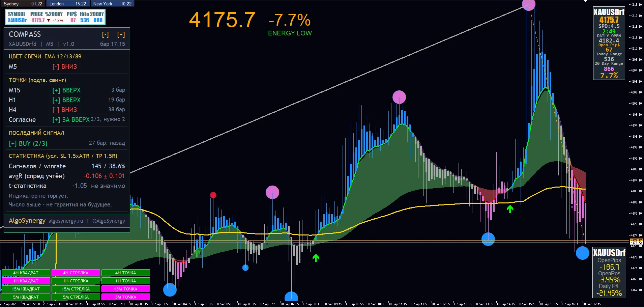644x307 pixels.
Task: Click the large orange 4175.7 price
Action: point(222,20)
